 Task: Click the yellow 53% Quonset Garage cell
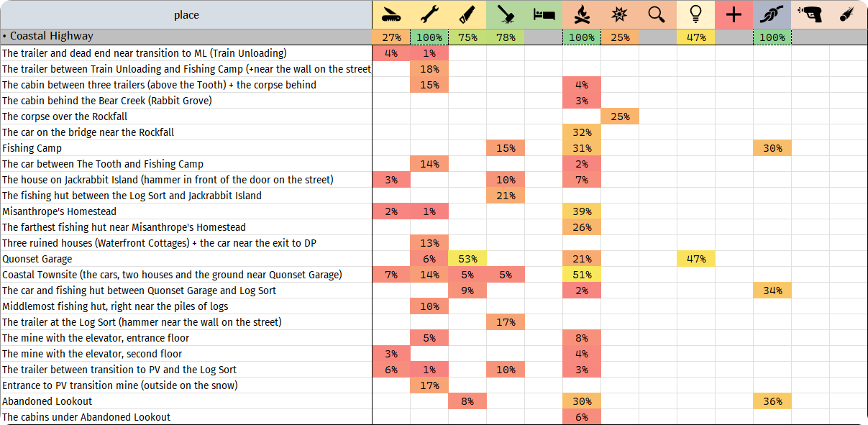[x=467, y=259]
